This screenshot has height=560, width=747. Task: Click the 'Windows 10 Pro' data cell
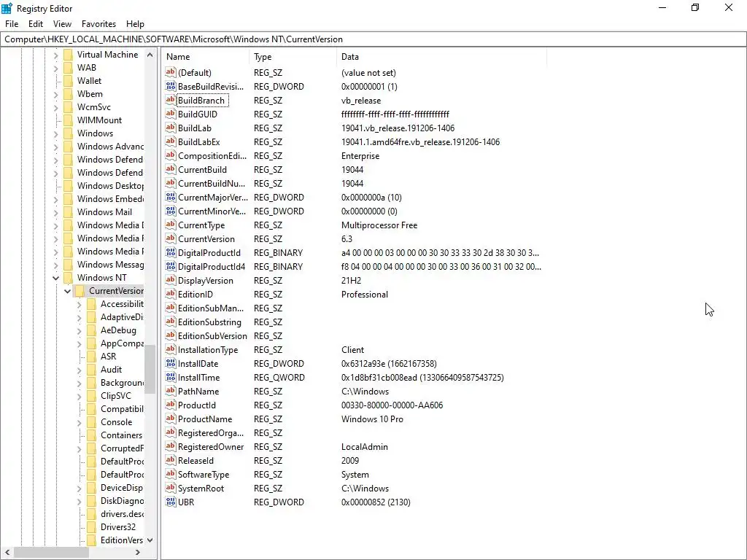pos(372,419)
